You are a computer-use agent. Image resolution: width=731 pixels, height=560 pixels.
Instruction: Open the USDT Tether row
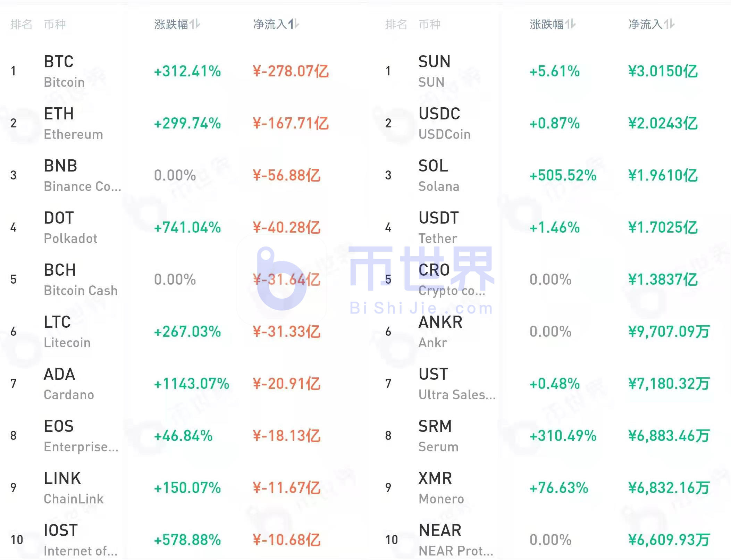coord(439,227)
